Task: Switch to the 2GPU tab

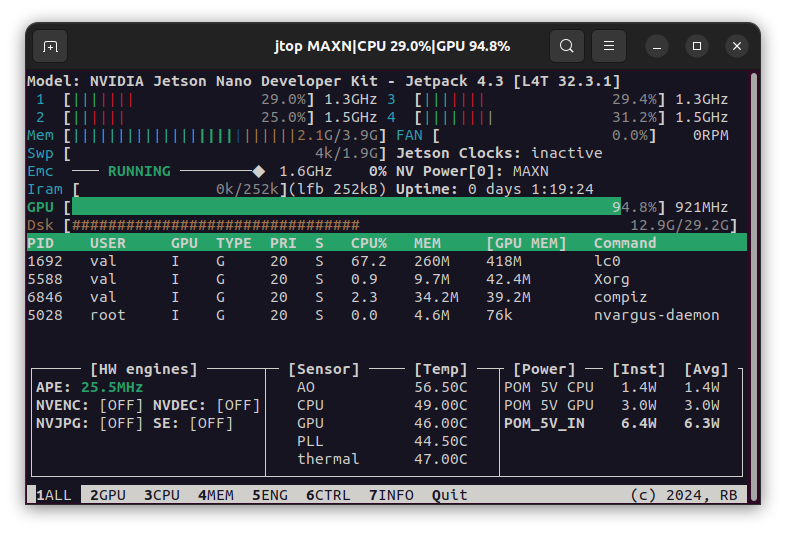Action: click(x=107, y=495)
